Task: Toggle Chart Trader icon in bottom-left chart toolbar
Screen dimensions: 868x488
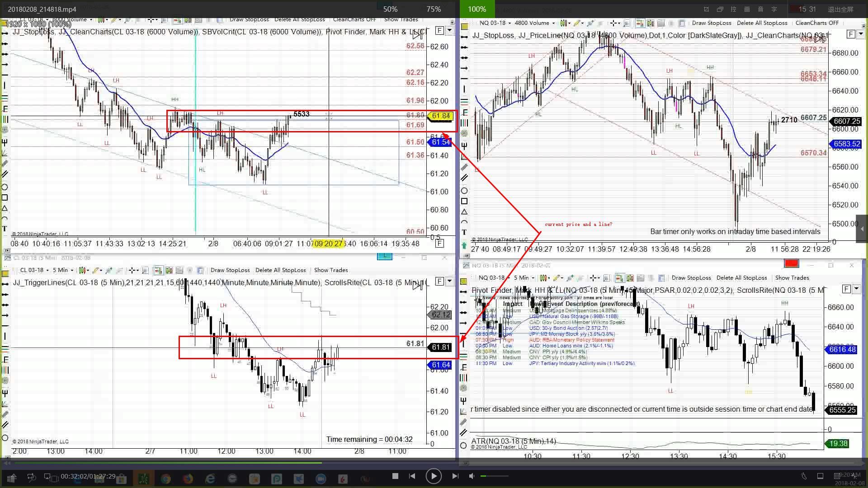Action: click(158, 270)
